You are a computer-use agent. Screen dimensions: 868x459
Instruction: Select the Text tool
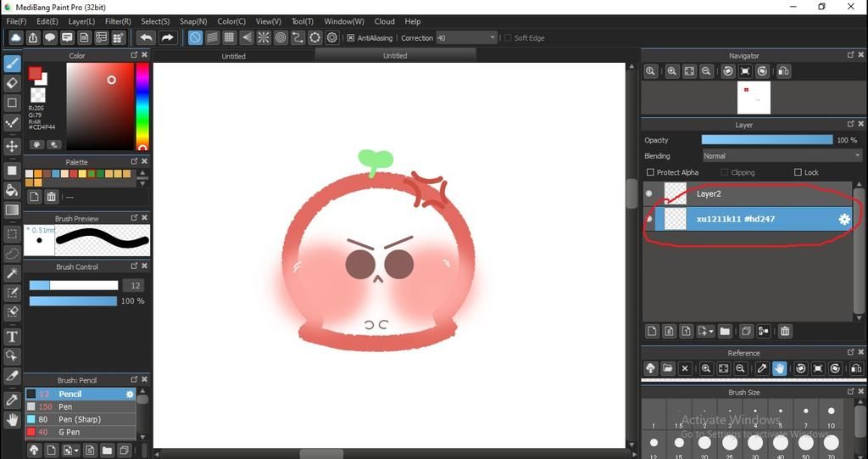click(x=12, y=337)
